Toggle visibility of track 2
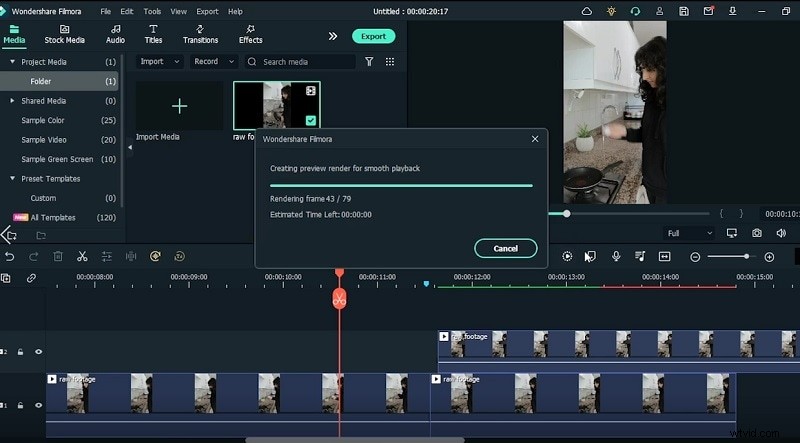The width and height of the screenshot is (800, 443). 38,352
